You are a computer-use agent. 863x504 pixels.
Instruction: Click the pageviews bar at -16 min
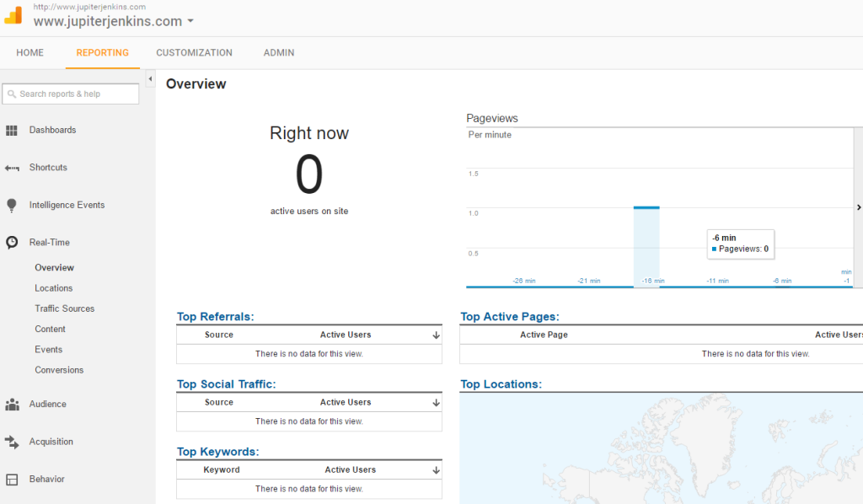[x=646, y=246]
